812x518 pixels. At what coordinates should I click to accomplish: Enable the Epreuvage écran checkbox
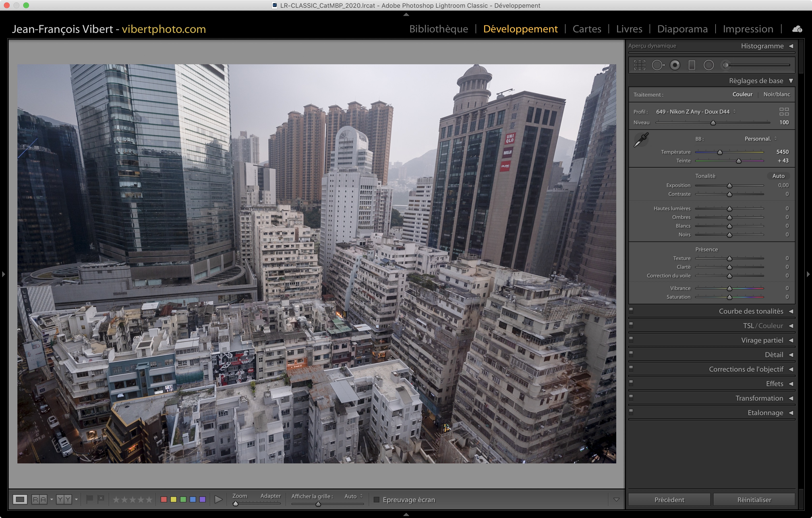(x=377, y=499)
